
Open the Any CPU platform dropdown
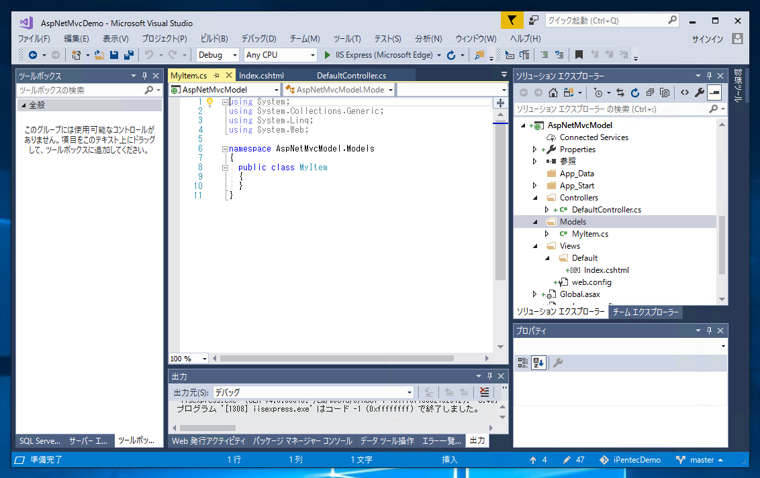[x=313, y=55]
